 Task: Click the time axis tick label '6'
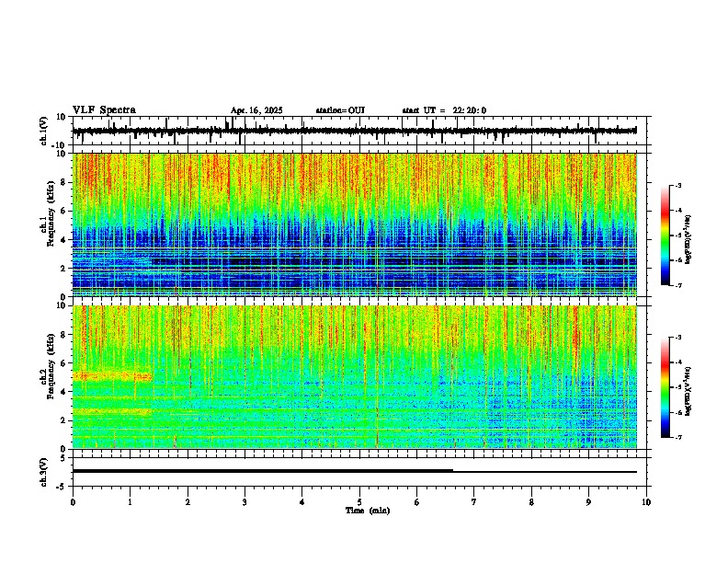[x=417, y=502]
